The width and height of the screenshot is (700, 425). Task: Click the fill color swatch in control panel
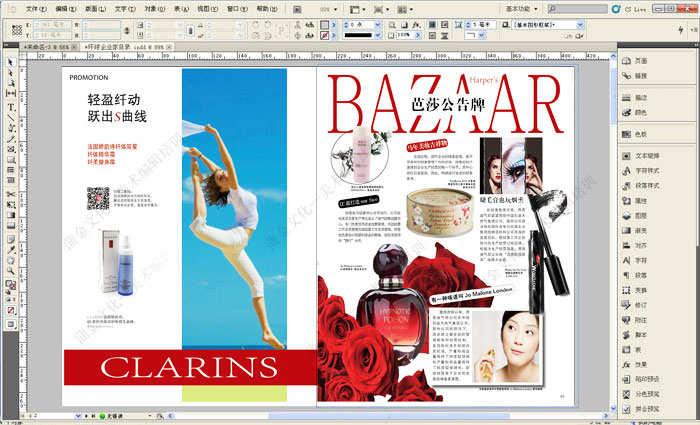pyautogui.click(x=325, y=25)
